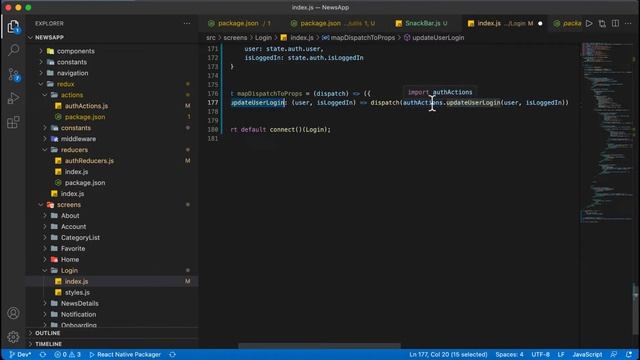Change end of line sequence LF
Image resolution: width=640 pixels, height=360 pixels.
(x=561, y=354)
